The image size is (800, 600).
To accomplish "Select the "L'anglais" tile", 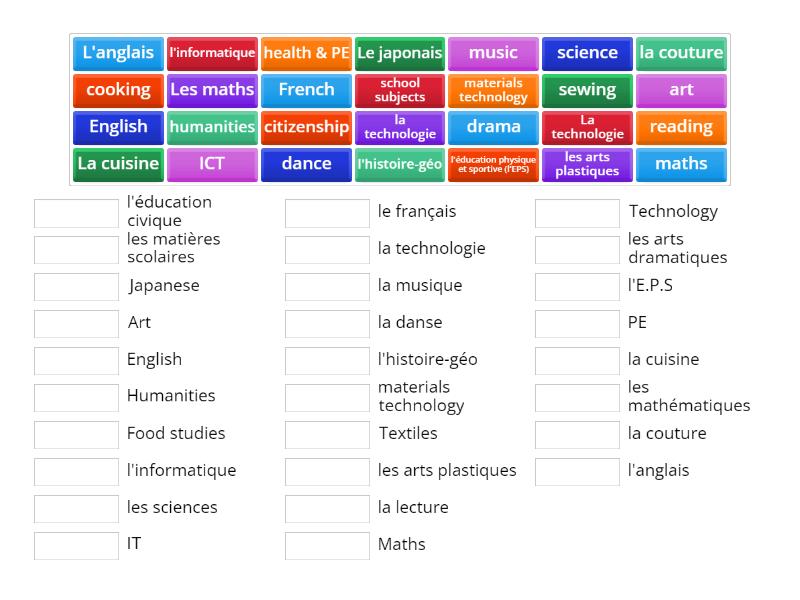I will pyautogui.click(x=117, y=53).
